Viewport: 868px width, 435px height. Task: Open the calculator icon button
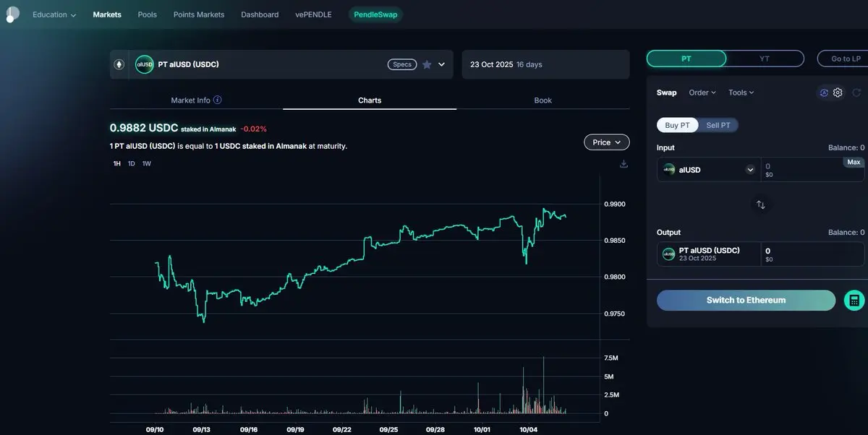(854, 300)
